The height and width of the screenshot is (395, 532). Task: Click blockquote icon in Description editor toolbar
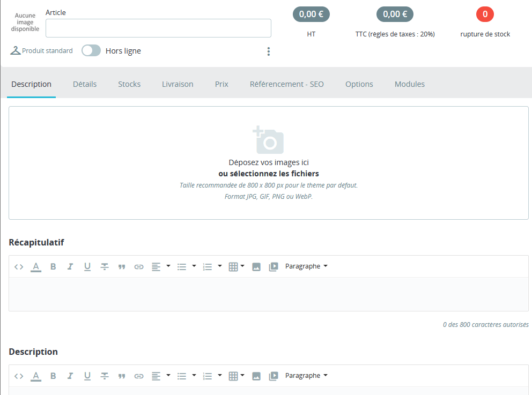[x=122, y=376]
